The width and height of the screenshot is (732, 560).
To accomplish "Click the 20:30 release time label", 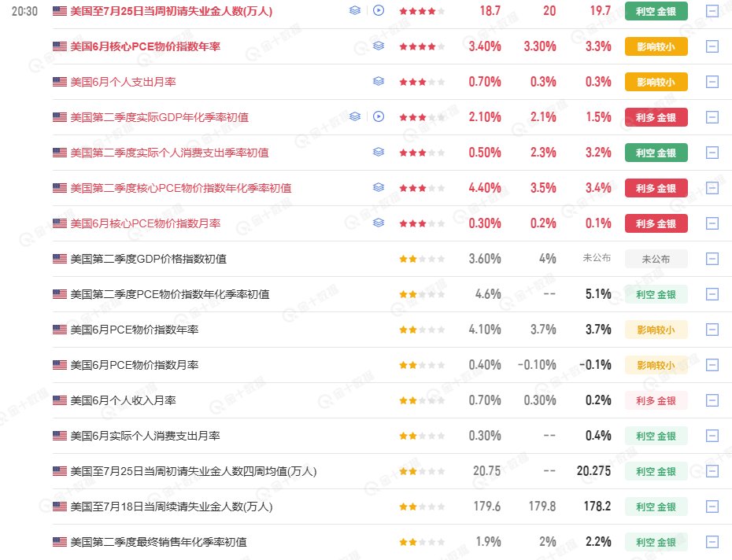I will 24,11.
